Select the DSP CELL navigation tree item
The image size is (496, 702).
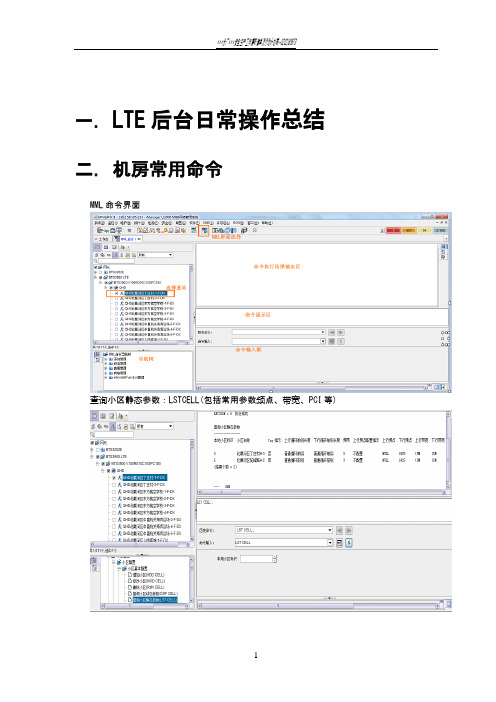pos(155,593)
